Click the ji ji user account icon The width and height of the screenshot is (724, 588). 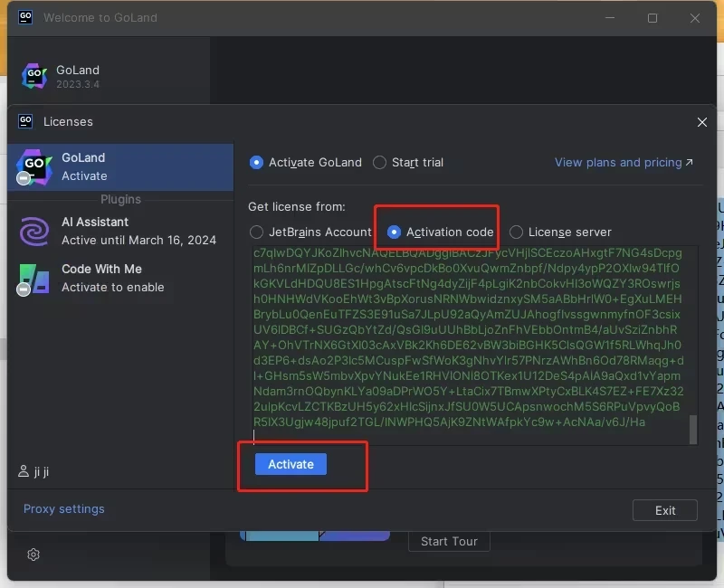click(x=24, y=471)
